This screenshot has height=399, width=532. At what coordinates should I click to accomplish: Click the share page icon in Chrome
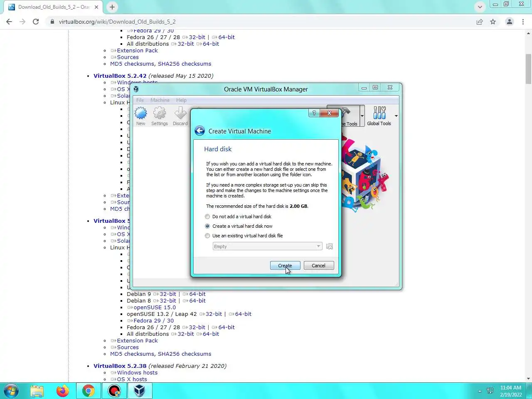[480, 22]
